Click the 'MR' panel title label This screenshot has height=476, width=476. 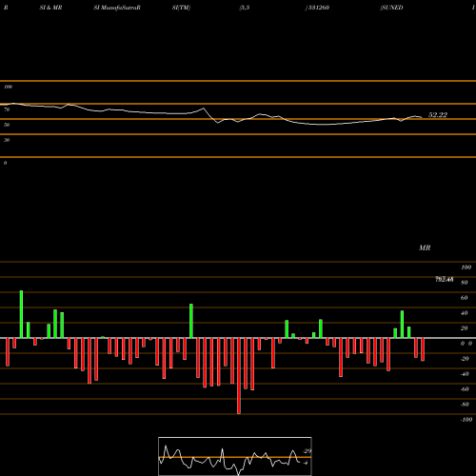(x=425, y=248)
